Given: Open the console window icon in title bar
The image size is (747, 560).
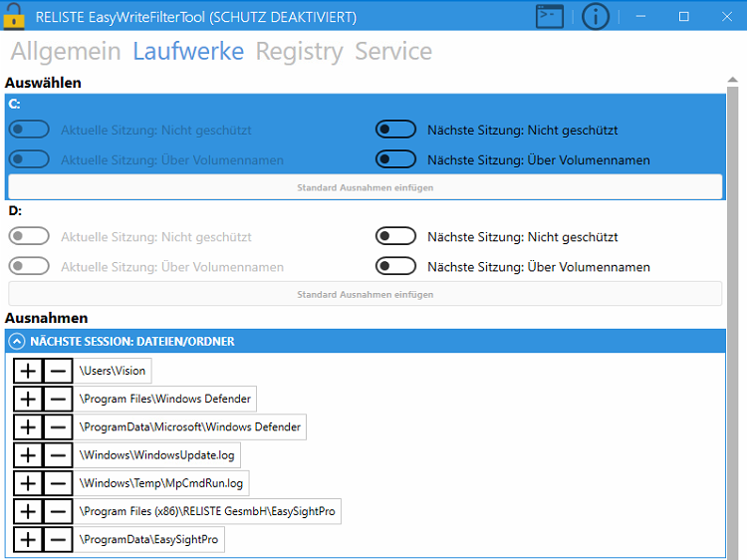Looking at the screenshot, I should tap(550, 16).
